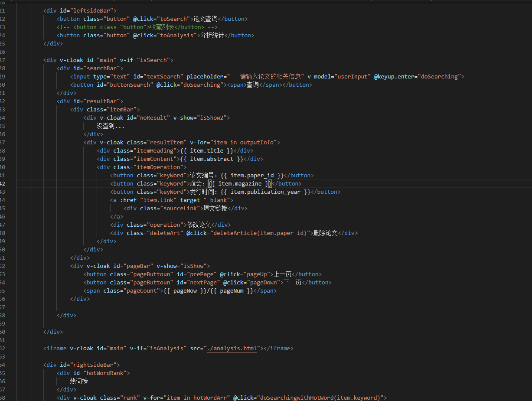Click the "item.link" href binding
The image size is (532, 401).
pos(158,200)
